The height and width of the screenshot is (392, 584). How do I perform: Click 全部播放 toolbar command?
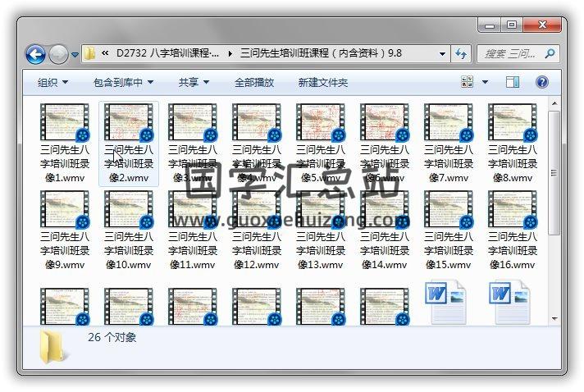pyautogui.click(x=254, y=82)
